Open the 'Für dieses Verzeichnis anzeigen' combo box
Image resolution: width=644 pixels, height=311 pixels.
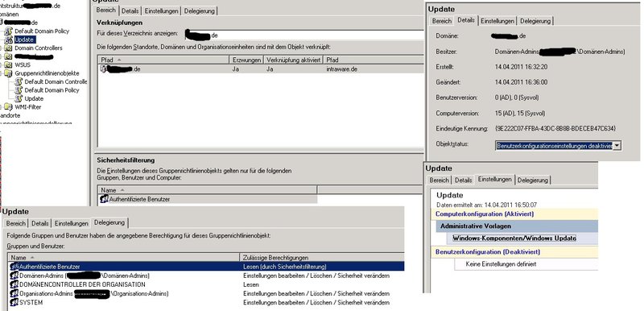(x=304, y=35)
